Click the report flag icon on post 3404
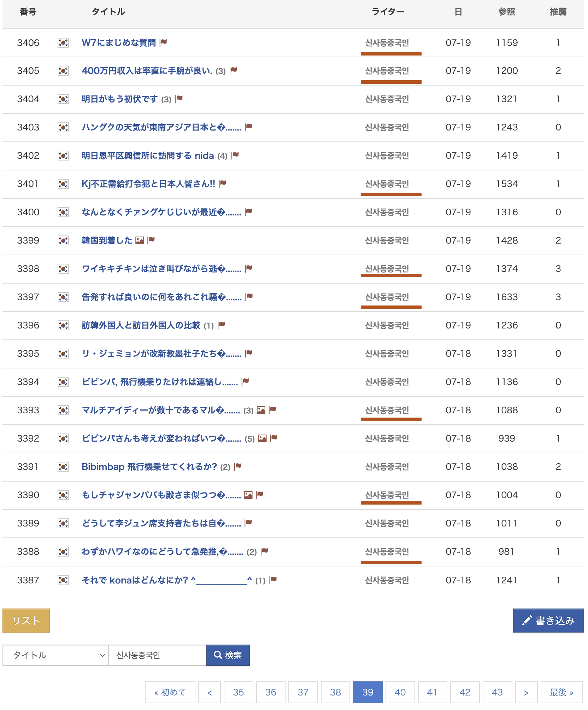Viewport: 588px width, 710px height. (179, 99)
